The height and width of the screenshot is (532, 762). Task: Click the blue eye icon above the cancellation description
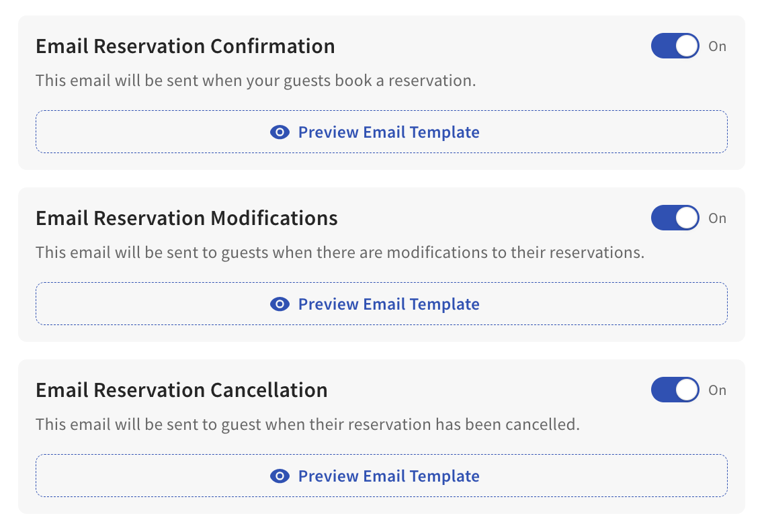[279, 476]
